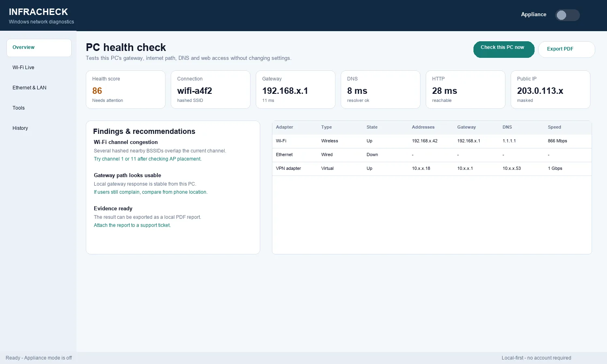Click Attach the report to support ticket
This screenshot has height=364, width=607.
(132, 225)
